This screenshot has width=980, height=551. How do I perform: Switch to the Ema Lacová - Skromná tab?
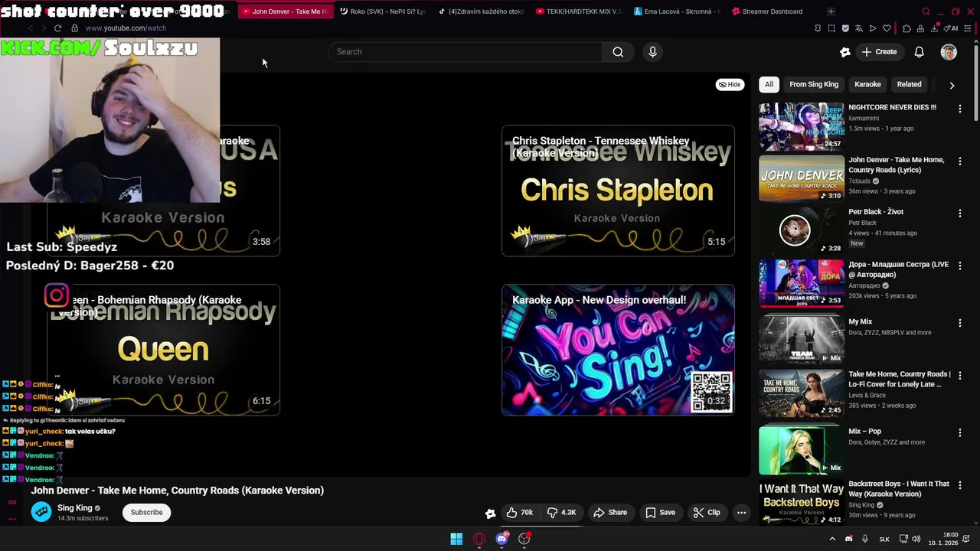[x=676, y=11]
